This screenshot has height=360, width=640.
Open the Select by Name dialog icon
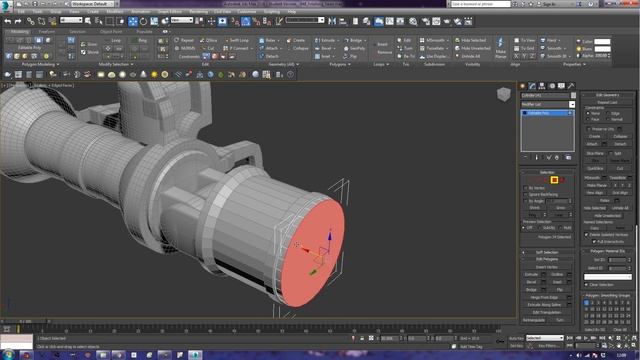point(99,21)
